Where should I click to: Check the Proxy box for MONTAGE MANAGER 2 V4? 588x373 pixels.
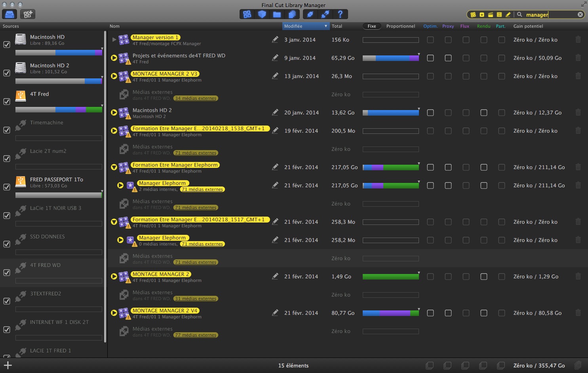pos(448,313)
